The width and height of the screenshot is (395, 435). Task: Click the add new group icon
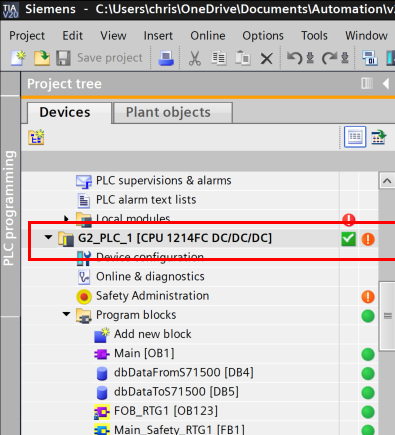pos(36,137)
